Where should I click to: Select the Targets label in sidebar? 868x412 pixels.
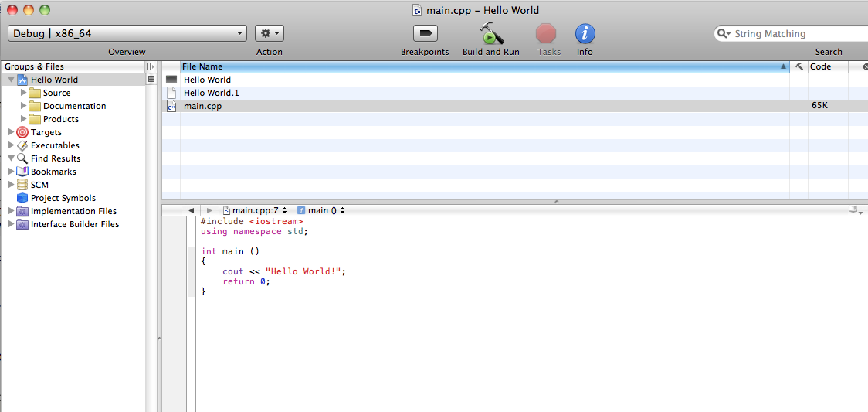(46, 132)
